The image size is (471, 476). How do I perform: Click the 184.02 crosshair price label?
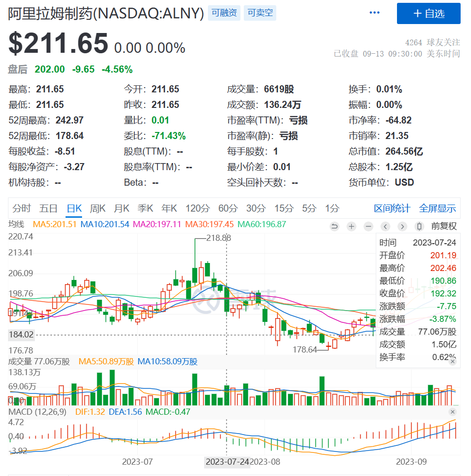(21, 335)
